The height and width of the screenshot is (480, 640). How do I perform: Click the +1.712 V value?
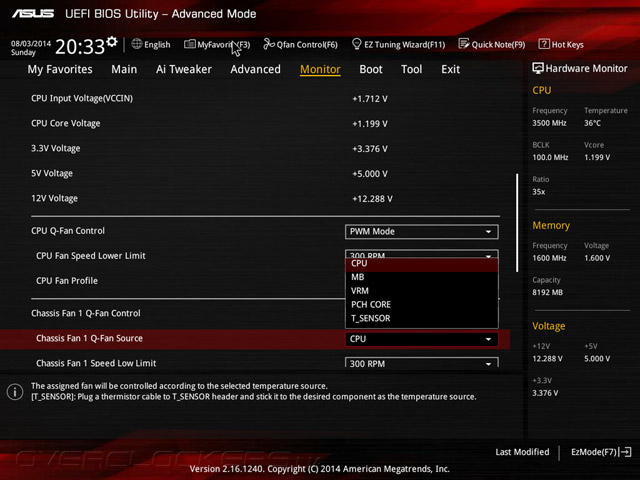pos(370,99)
